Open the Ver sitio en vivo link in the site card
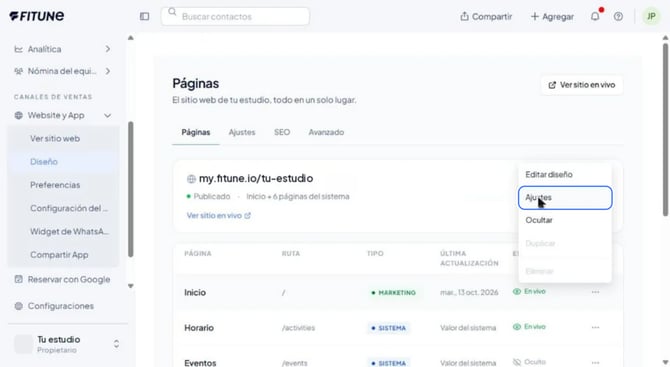The width and height of the screenshot is (670, 367). point(219,215)
